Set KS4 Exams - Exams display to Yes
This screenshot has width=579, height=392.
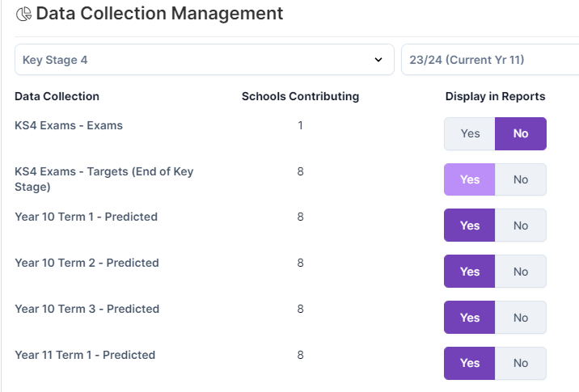pos(470,133)
